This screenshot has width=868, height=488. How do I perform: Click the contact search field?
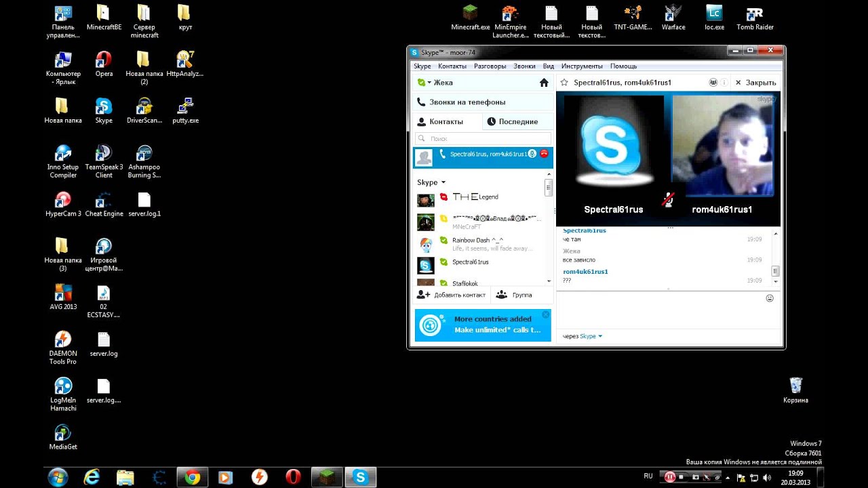tap(483, 138)
